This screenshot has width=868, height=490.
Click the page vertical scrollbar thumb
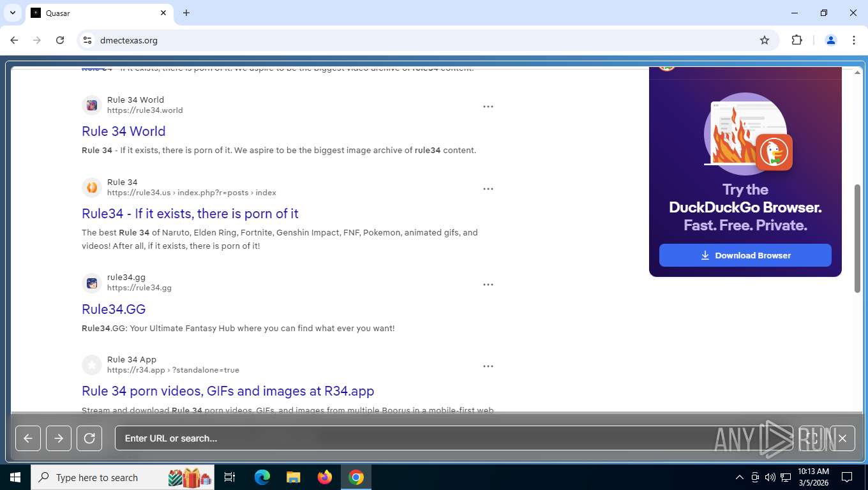pos(857,238)
